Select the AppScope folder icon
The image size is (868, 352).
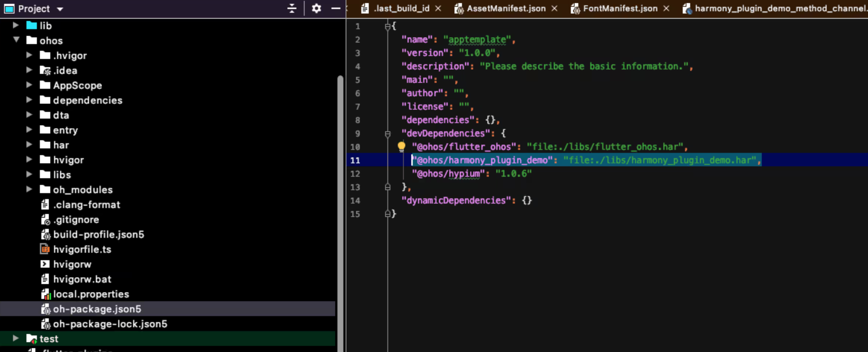point(45,85)
